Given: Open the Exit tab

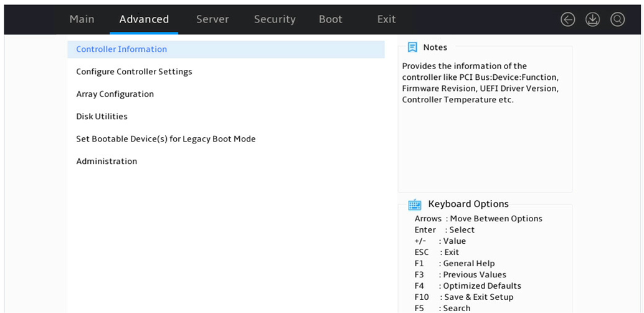Looking at the screenshot, I should pos(387,19).
